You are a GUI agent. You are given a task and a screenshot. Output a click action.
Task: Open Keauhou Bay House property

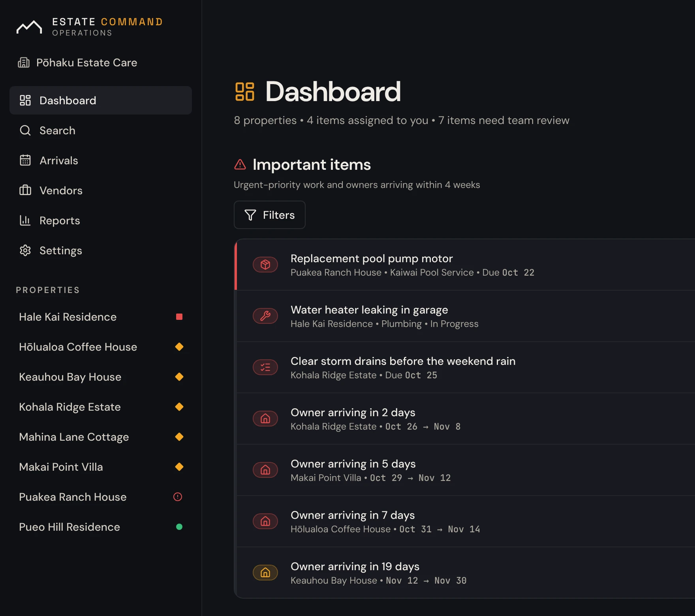point(101,377)
